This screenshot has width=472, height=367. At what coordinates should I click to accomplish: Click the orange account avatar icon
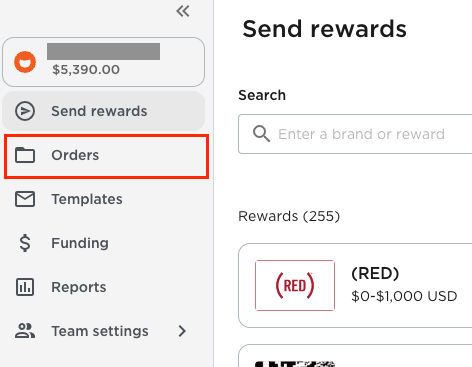click(x=25, y=62)
